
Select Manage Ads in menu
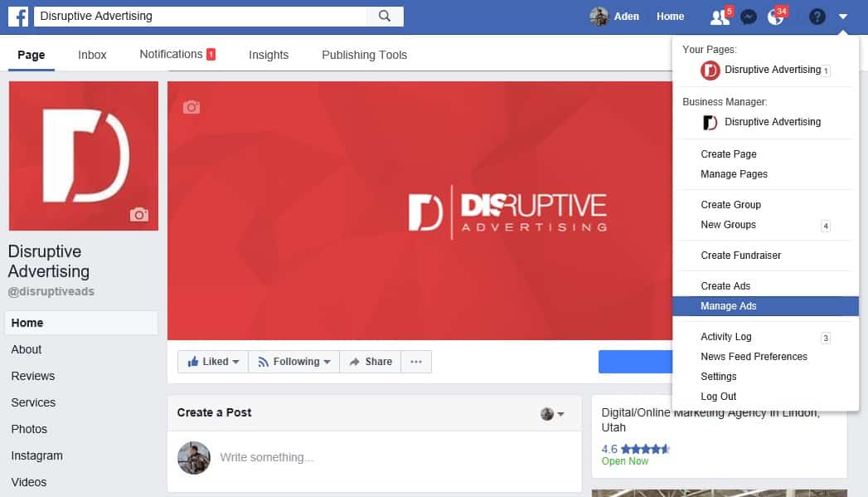[765, 306]
